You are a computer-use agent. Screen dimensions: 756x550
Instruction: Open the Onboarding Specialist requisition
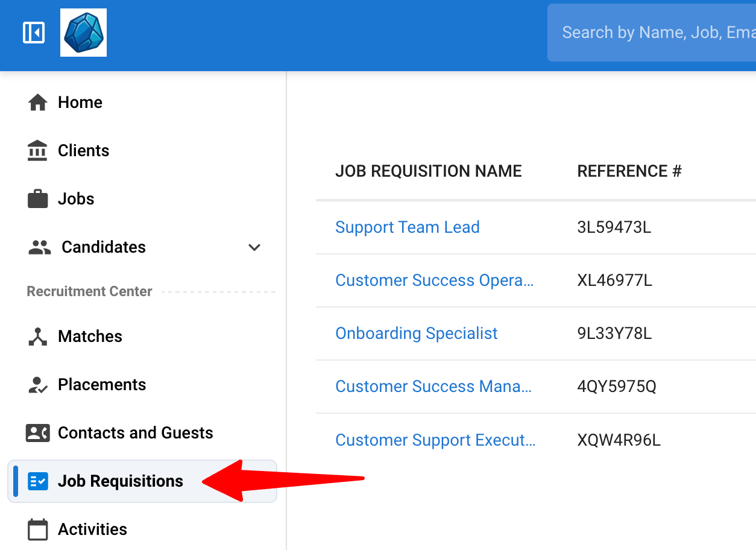[417, 333]
